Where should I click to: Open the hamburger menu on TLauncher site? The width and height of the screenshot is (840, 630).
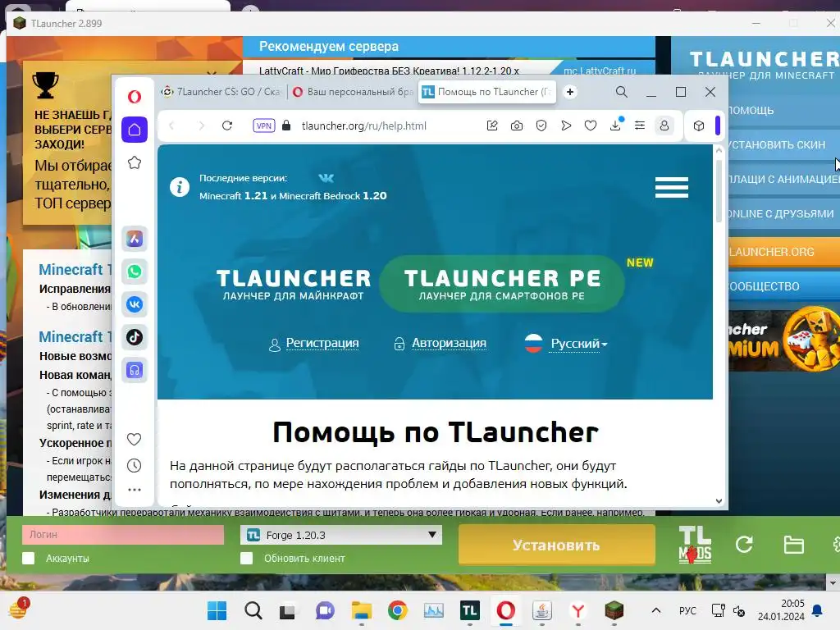click(671, 188)
